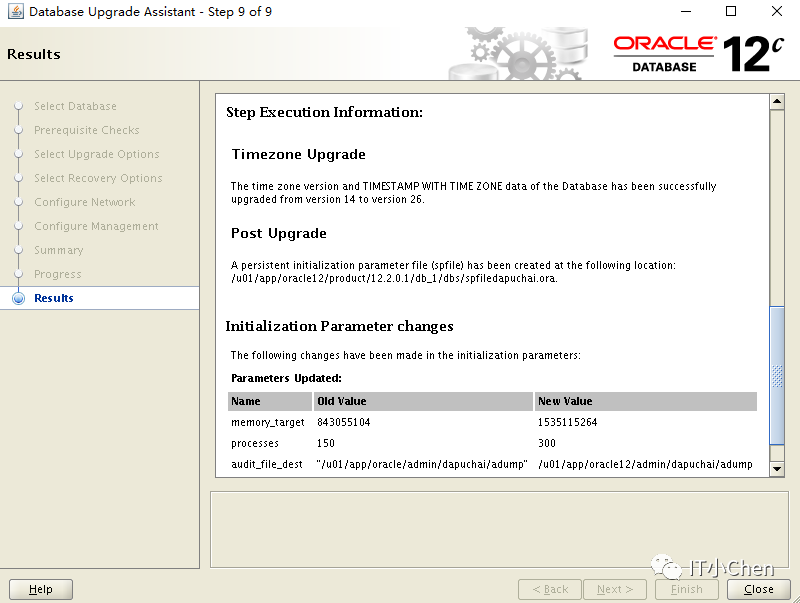The height and width of the screenshot is (603, 800).
Task: Click the disabled Next button
Action: coord(615,589)
